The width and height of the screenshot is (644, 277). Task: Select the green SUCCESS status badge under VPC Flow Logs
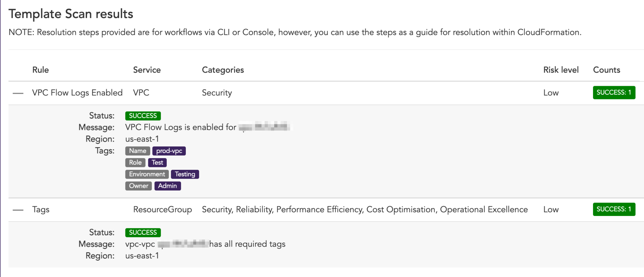(x=143, y=115)
